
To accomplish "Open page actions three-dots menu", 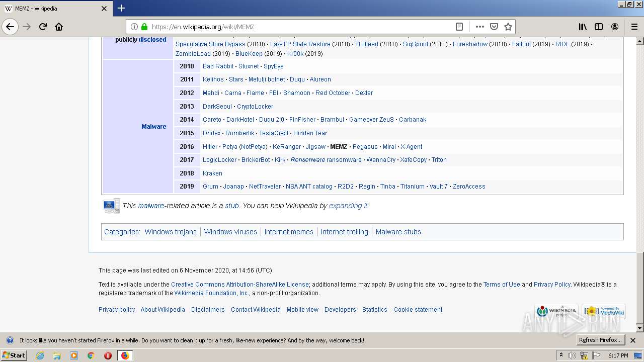I will (479, 27).
